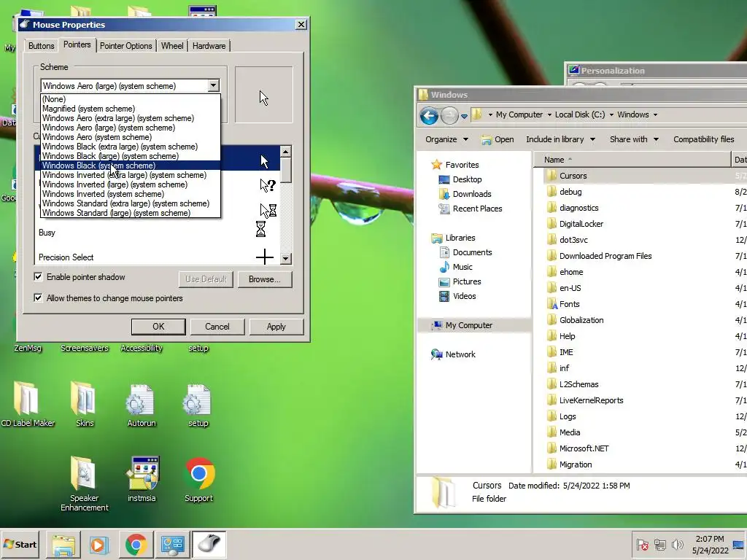
Task: Toggle Allow themes to change mouse pointers
Action: [x=38, y=298]
